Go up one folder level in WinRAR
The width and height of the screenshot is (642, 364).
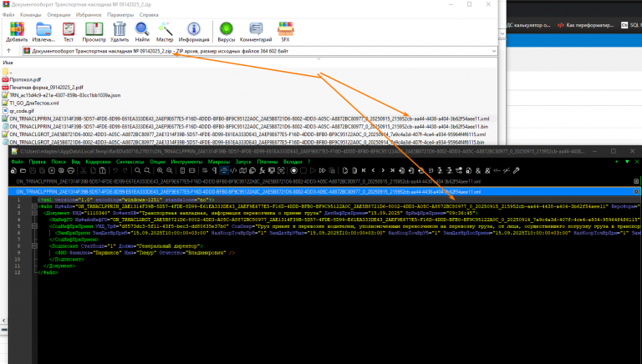point(8,51)
